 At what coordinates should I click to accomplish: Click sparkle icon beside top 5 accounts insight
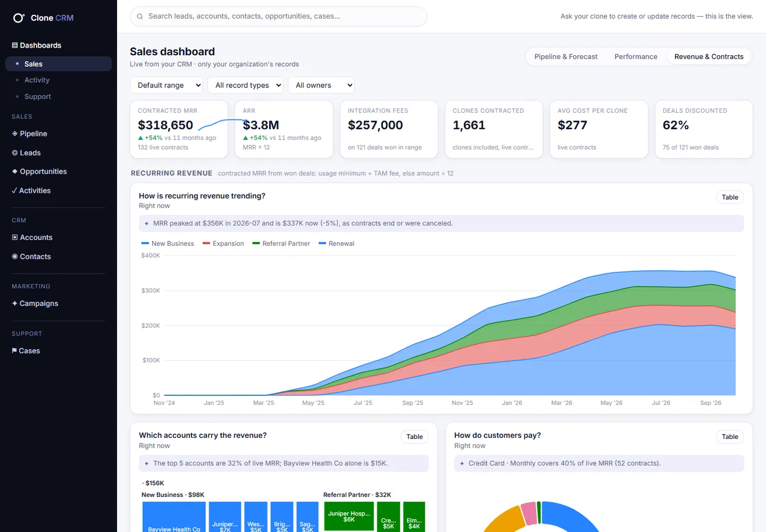click(x=147, y=464)
